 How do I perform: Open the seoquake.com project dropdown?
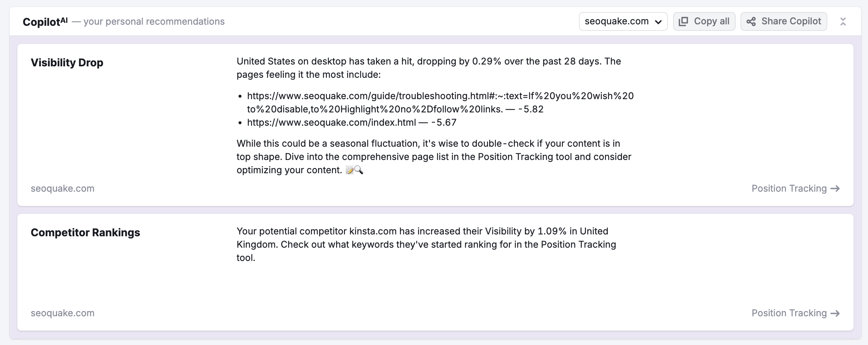click(623, 21)
